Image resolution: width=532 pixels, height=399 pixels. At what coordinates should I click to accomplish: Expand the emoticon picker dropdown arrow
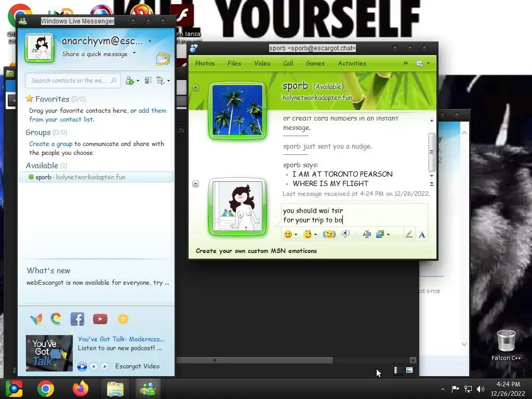pos(296,234)
